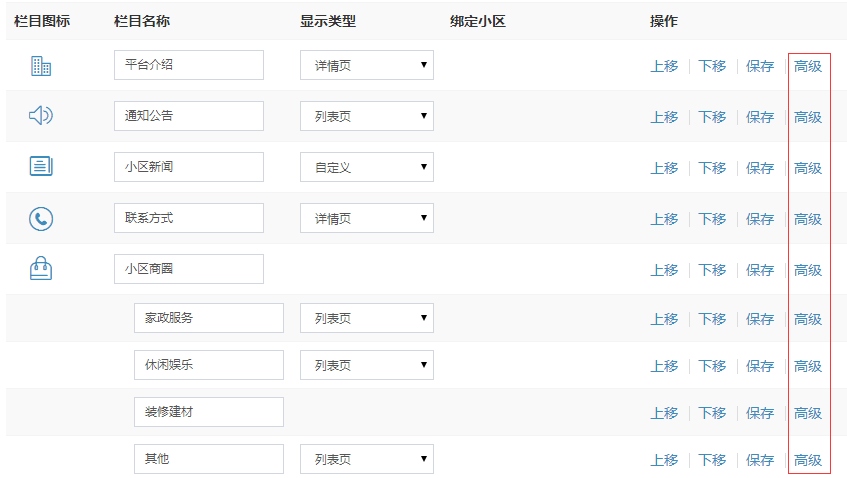The width and height of the screenshot is (847, 478).
Task: Open display type dropdown for 平台介绍
Action: coord(367,65)
